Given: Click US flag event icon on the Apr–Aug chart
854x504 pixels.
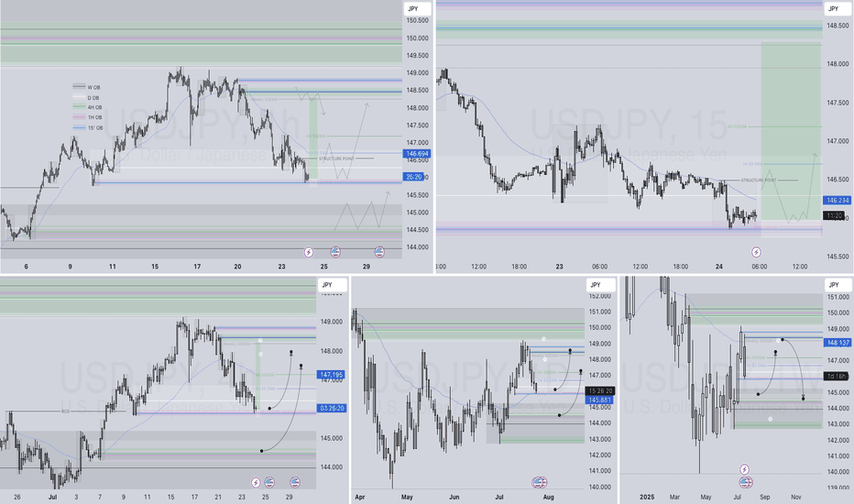Looking at the screenshot, I should pos(539,482).
